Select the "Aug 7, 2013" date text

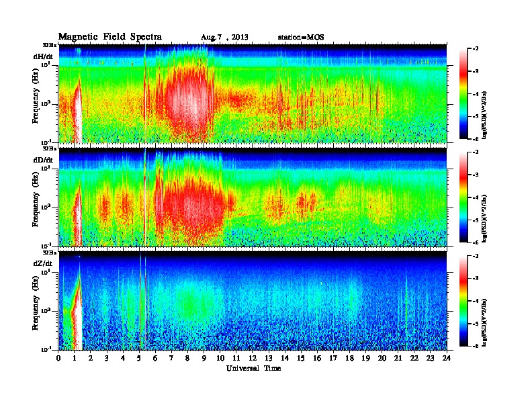[224, 38]
